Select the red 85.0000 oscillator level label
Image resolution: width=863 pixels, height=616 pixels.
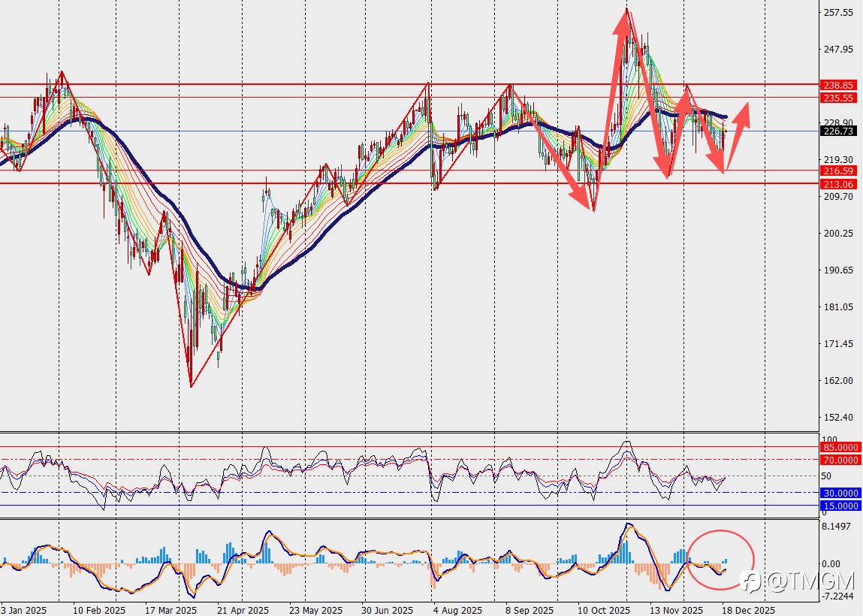coord(840,448)
